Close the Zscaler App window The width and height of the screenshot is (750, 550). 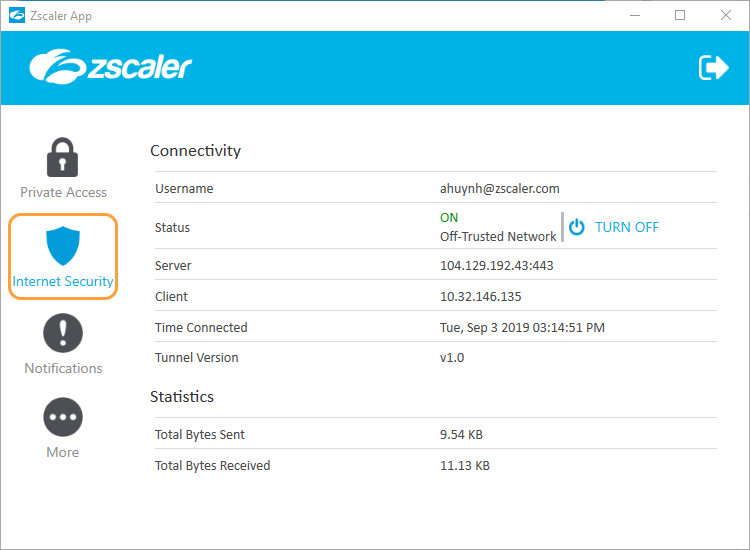[x=726, y=15]
